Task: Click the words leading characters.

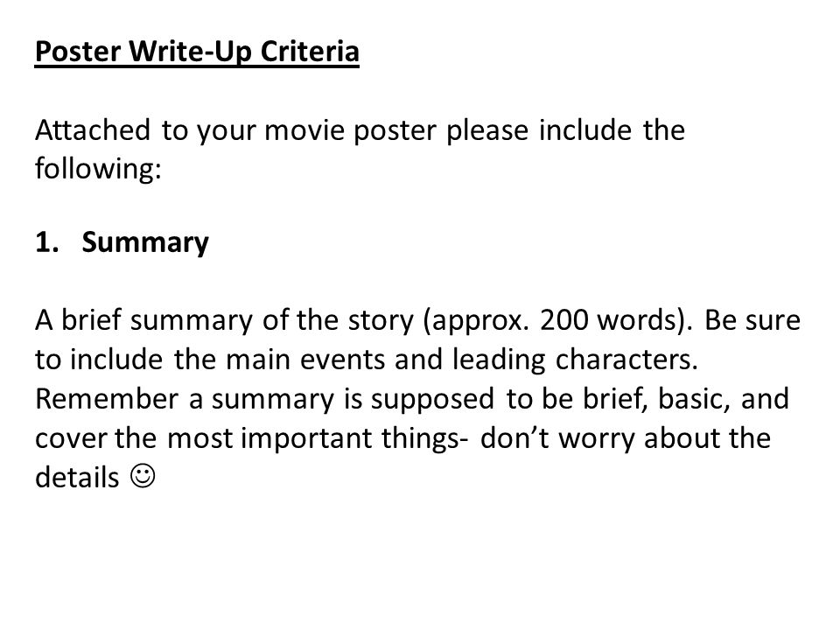Action: click(575, 360)
